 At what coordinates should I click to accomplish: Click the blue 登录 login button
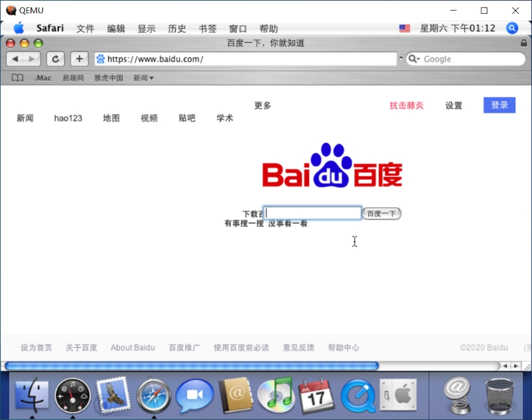499,105
